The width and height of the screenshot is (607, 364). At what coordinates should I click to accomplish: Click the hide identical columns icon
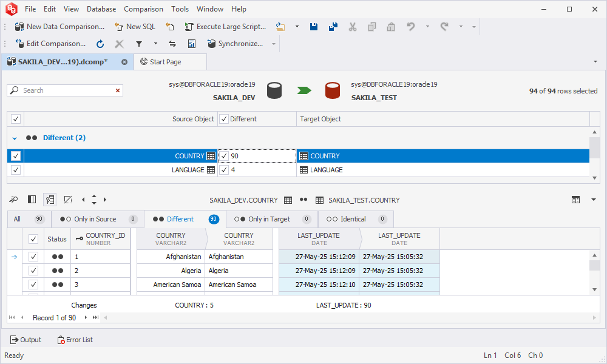pyautogui.click(x=68, y=200)
